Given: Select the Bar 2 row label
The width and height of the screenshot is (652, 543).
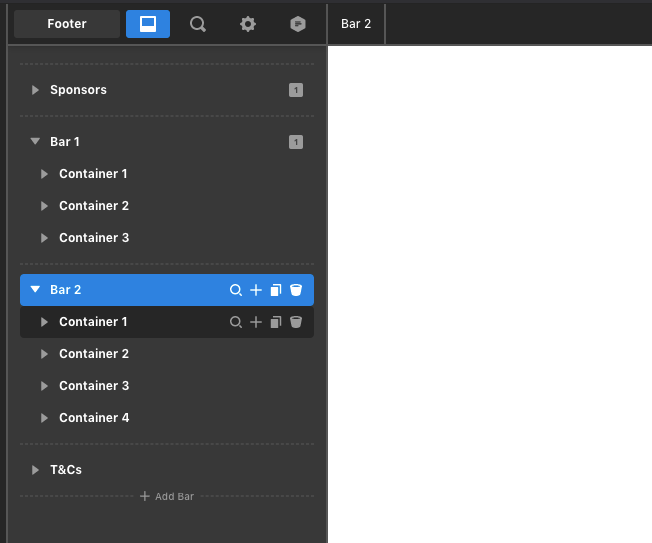Looking at the screenshot, I should (x=65, y=290).
